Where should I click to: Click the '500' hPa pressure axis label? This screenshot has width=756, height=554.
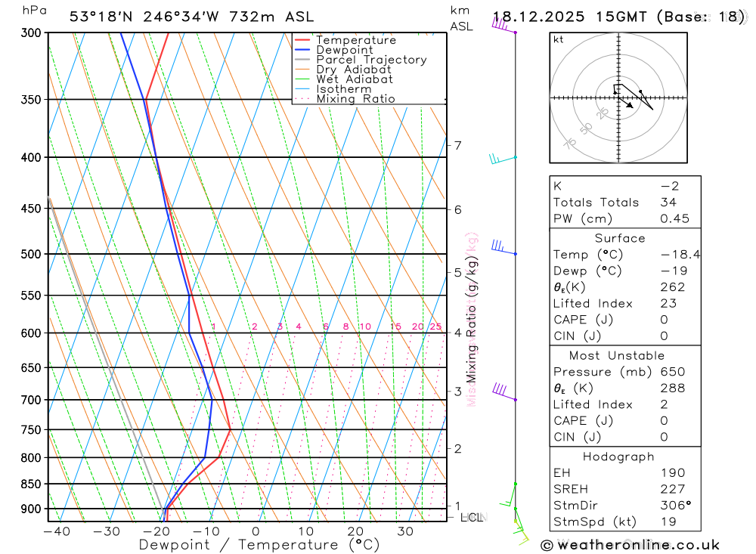[31, 254]
